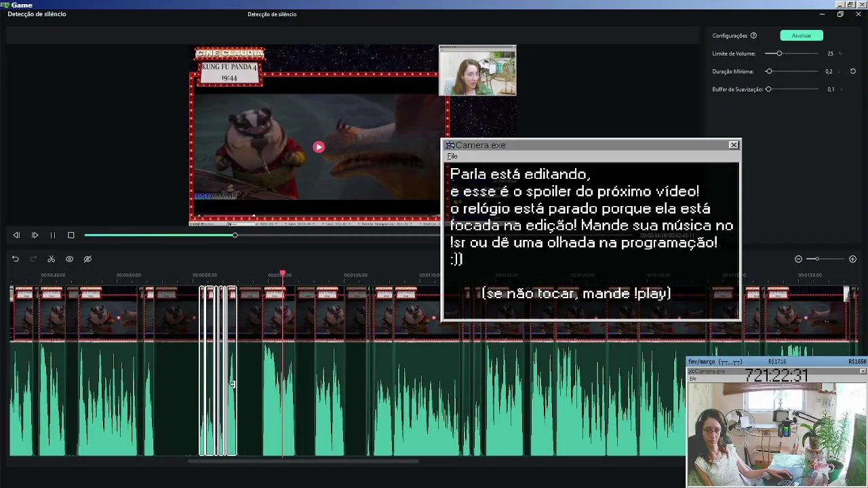The width and height of the screenshot is (868, 488).
Task: Select the scissors cut tool
Action: click(51, 259)
